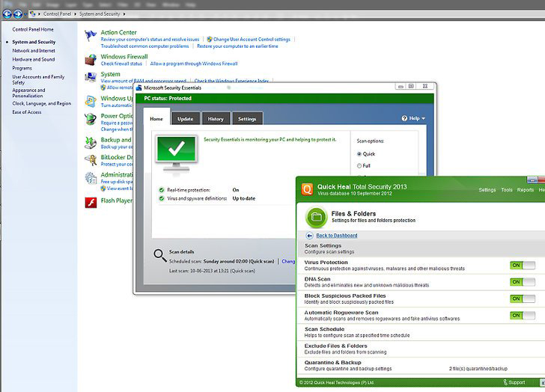
Task: Click Change User Account Control settings link
Action: click(x=252, y=39)
